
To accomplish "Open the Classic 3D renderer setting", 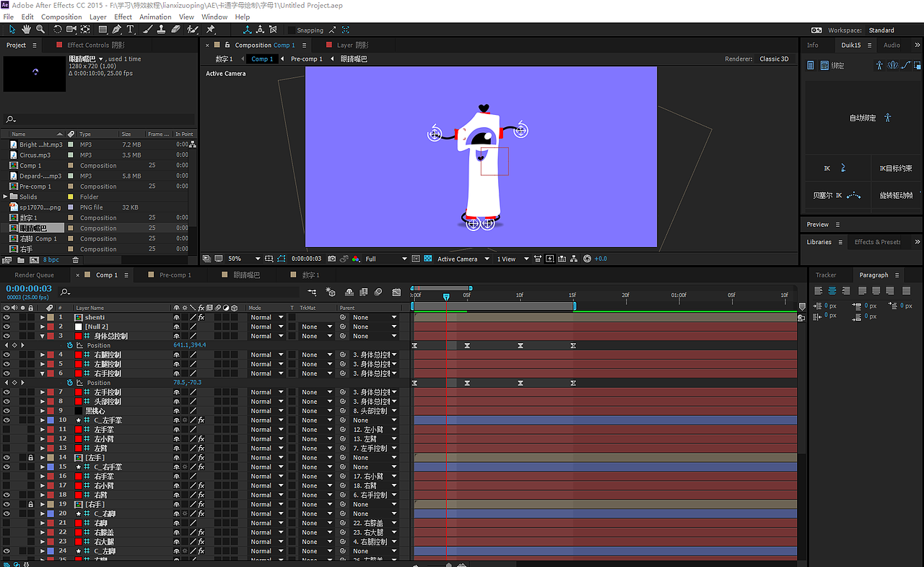I will (x=774, y=59).
